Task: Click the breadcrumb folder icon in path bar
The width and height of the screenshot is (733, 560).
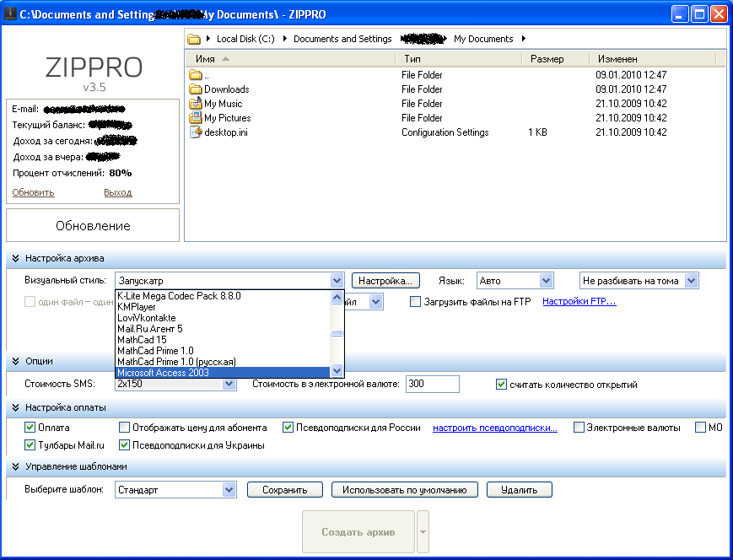Action: (x=194, y=39)
